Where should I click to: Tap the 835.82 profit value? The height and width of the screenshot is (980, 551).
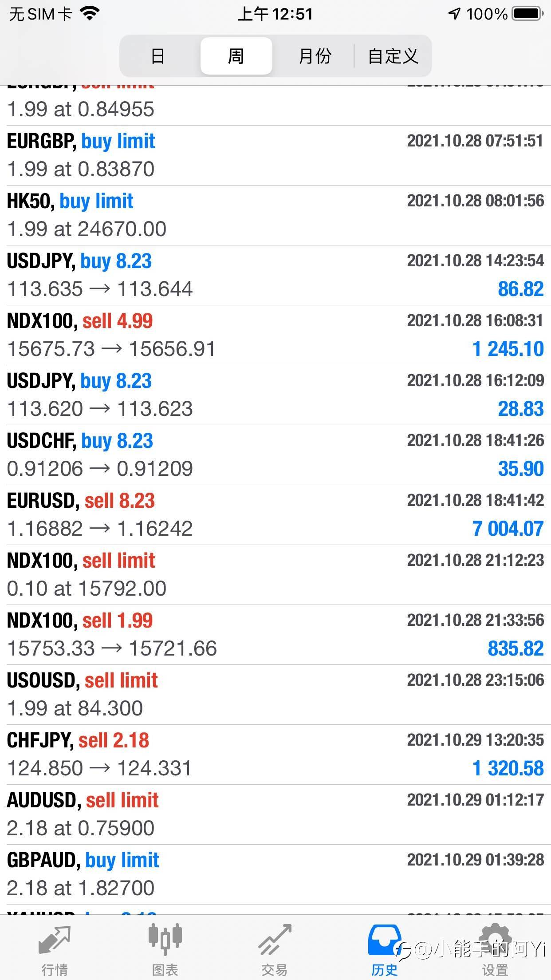pyautogui.click(x=516, y=649)
